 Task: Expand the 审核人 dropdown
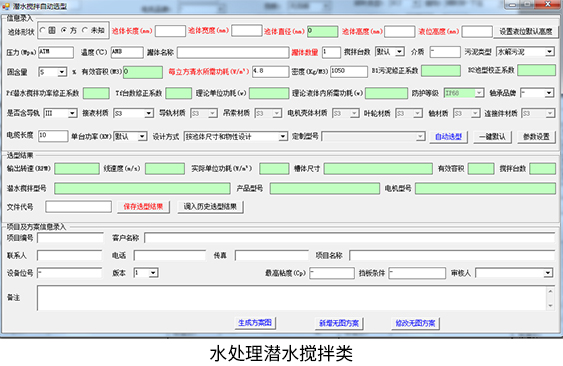[x=514, y=273]
